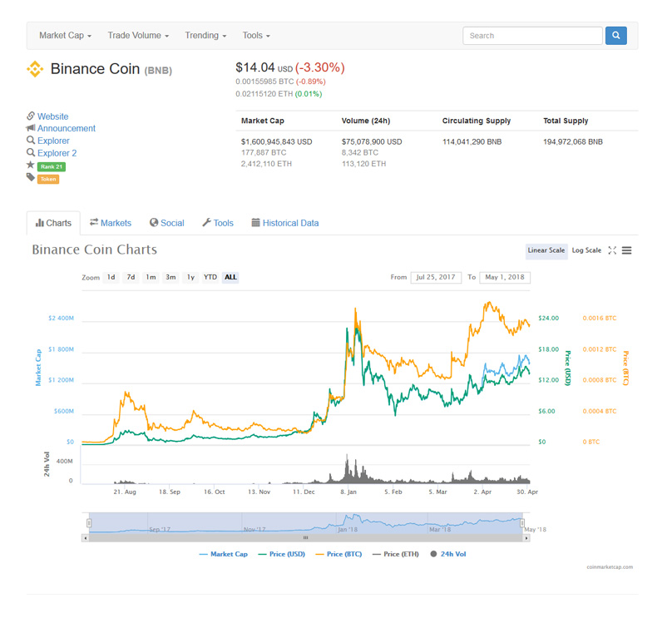Viewport: 672px width, 623px height.
Task: Select Linear Scale for the chart
Action: (546, 250)
